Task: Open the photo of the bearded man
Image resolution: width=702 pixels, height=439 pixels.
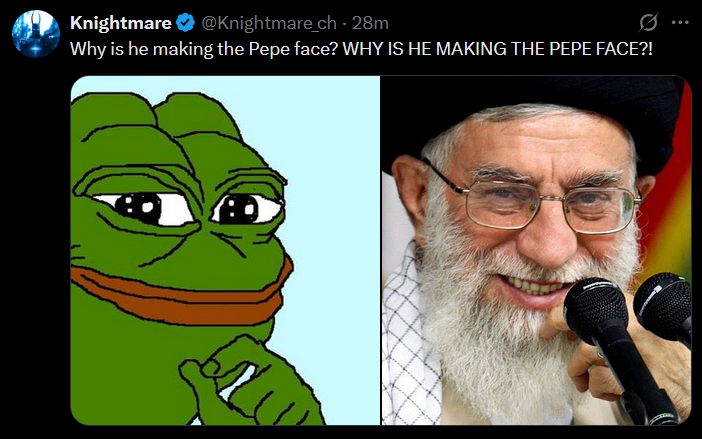Action: point(536,250)
